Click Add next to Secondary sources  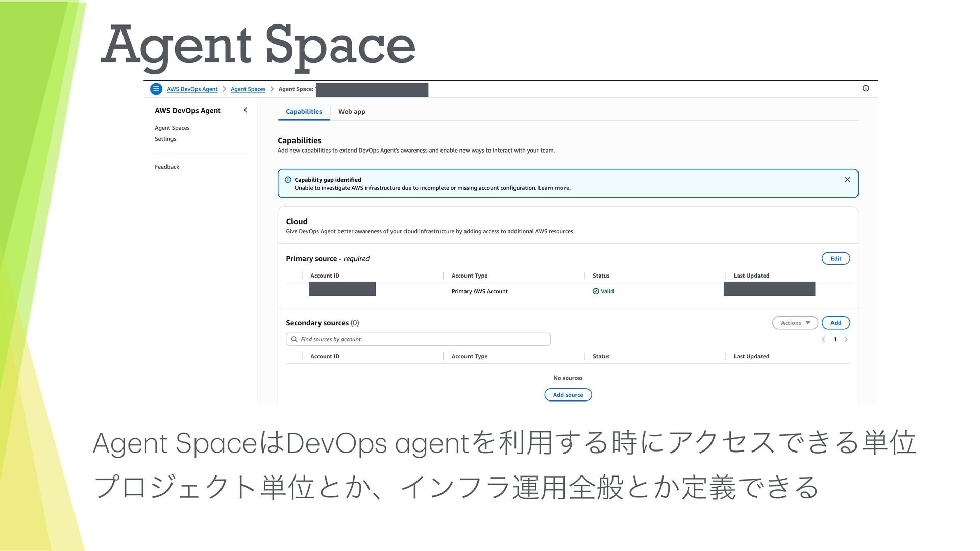[x=836, y=323]
